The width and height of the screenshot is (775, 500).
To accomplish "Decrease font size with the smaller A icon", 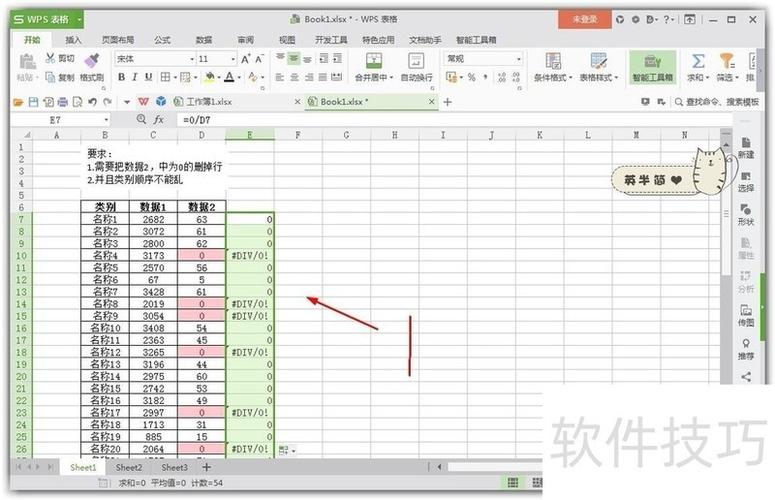I will [x=259, y=59].
